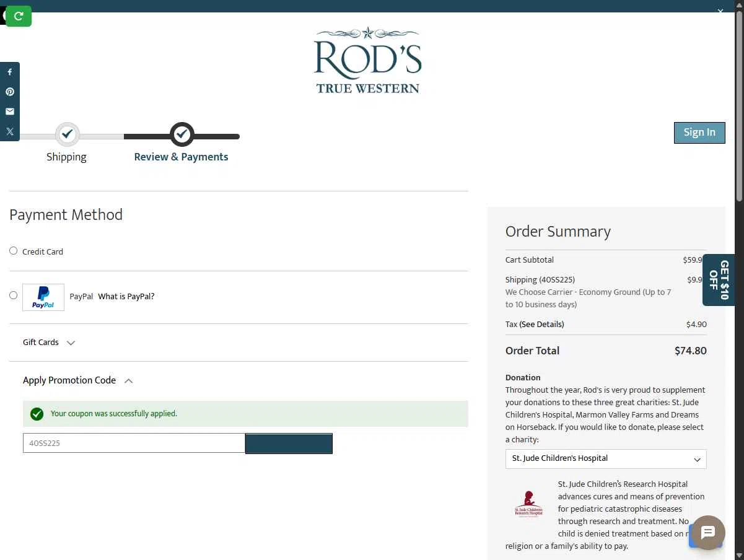The image size is (744, 560).
Task: Click the Payment Method heading
Action: point(66,215)
